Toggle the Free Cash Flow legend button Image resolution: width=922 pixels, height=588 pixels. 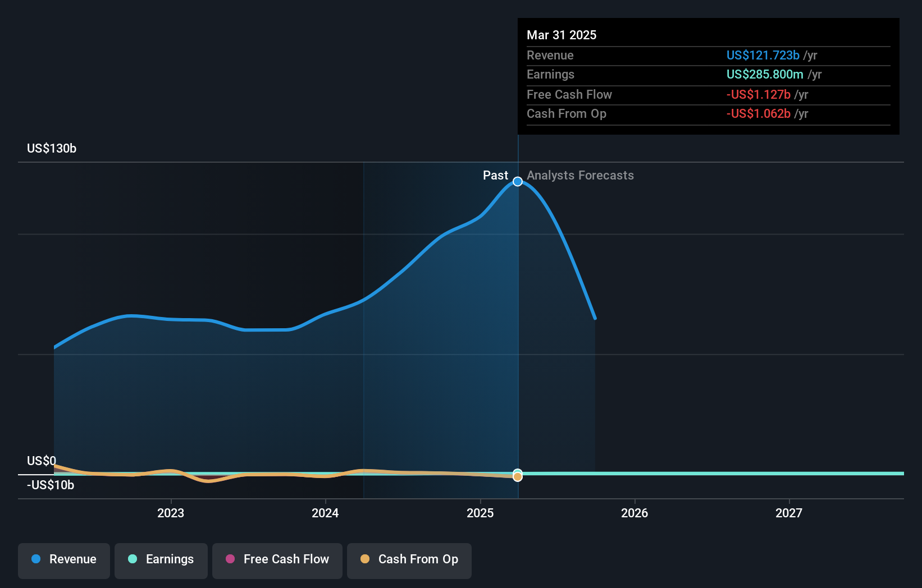click(277, 561)
